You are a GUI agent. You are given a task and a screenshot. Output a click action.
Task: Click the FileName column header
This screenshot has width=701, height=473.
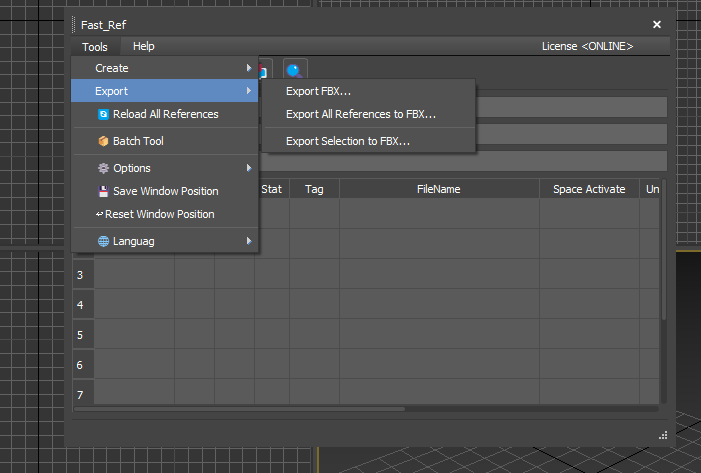tap(438, 189)
